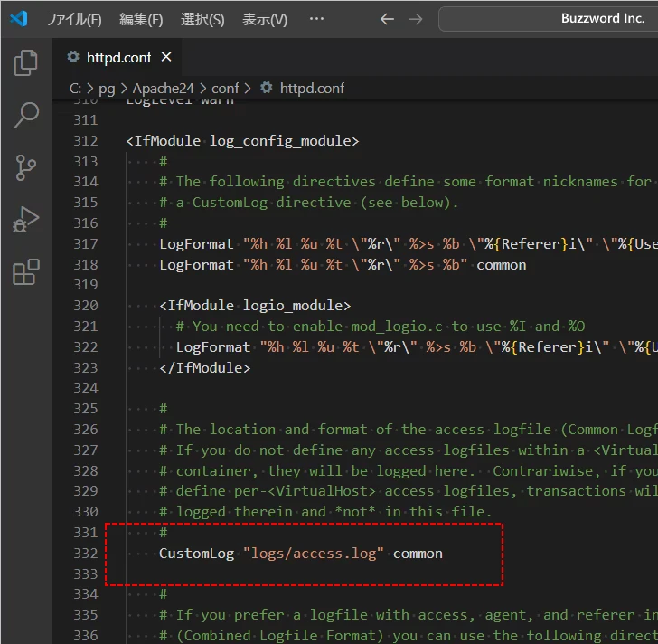Click line number 332 in the gutter
Image resolution: width=658 pixels, height=644 pixels.
click(x=85, y=553)
